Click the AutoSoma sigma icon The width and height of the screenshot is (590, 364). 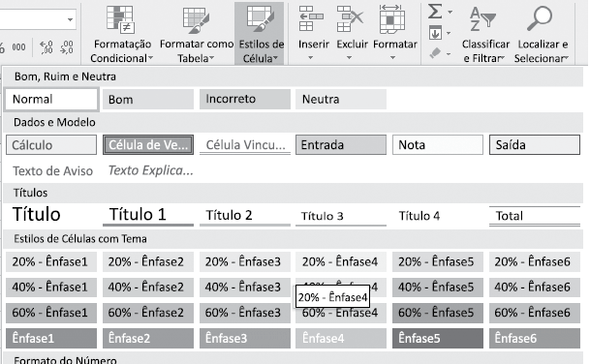point(435,12)
